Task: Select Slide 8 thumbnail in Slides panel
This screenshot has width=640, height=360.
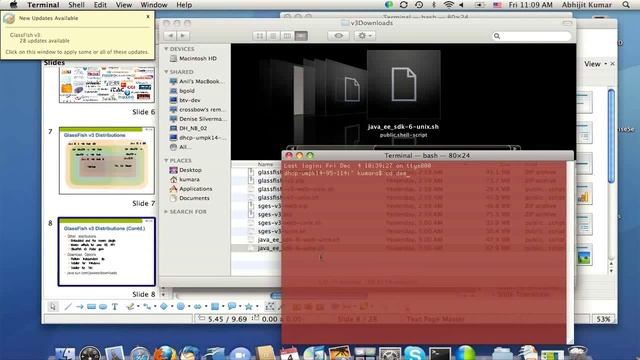Action: click(107, 251)
